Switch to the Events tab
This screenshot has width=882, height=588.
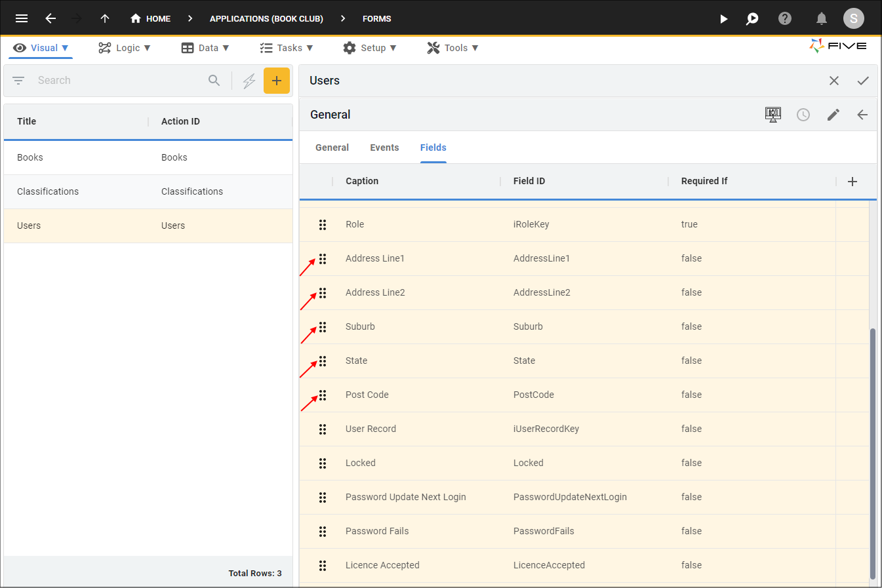point(384,147)
